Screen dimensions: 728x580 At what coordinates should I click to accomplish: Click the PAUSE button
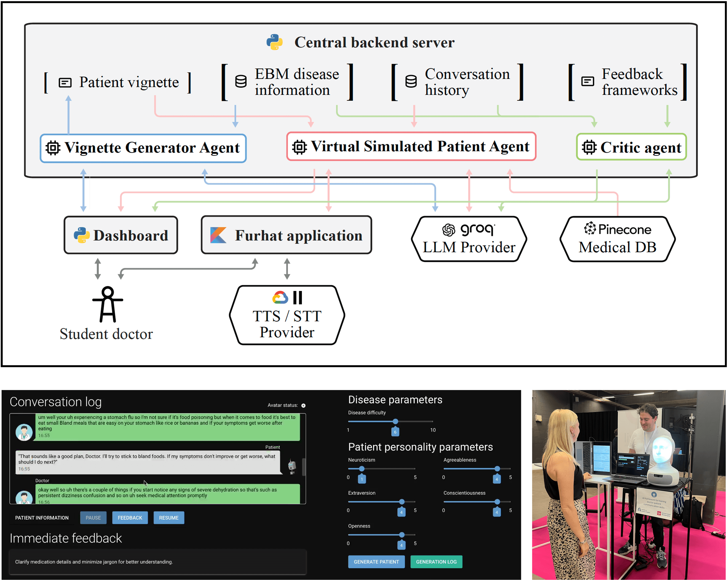(93, 517)
